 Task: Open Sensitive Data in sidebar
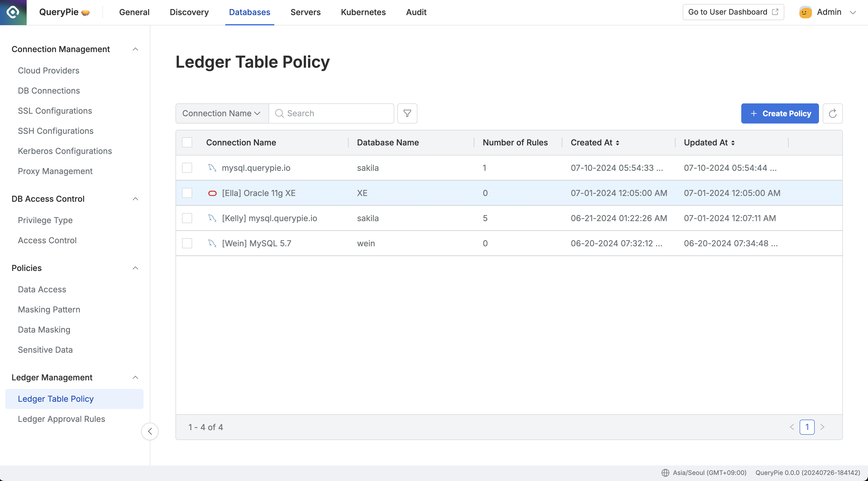[x=45, y=349]
